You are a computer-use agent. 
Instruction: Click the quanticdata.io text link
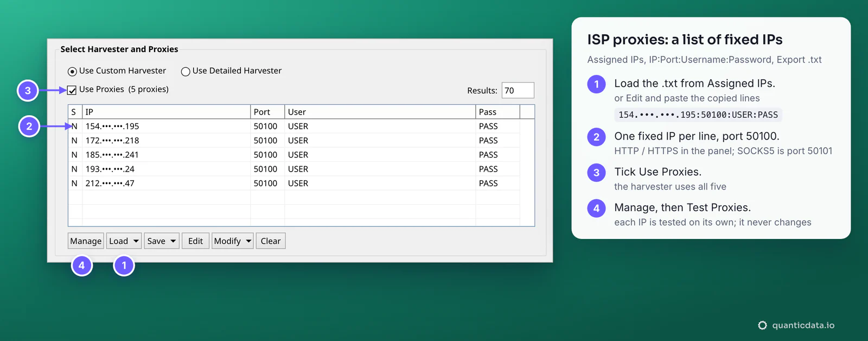803,325
